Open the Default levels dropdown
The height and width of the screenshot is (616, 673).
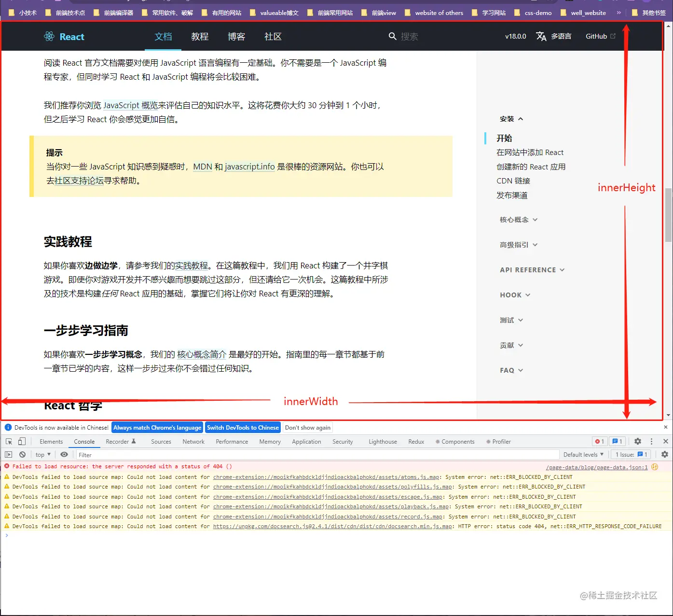(x=583, y=455)
